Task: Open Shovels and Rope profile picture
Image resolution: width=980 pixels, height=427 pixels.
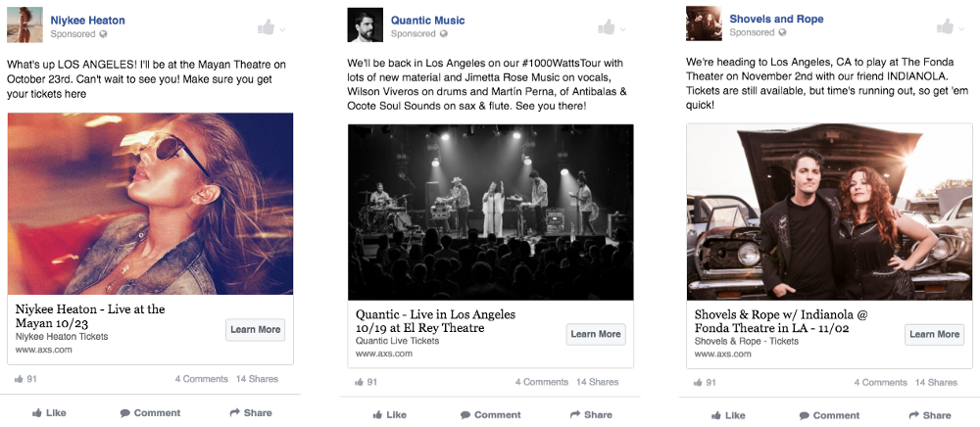Action: pyautogui.click(x=704, y=24)
